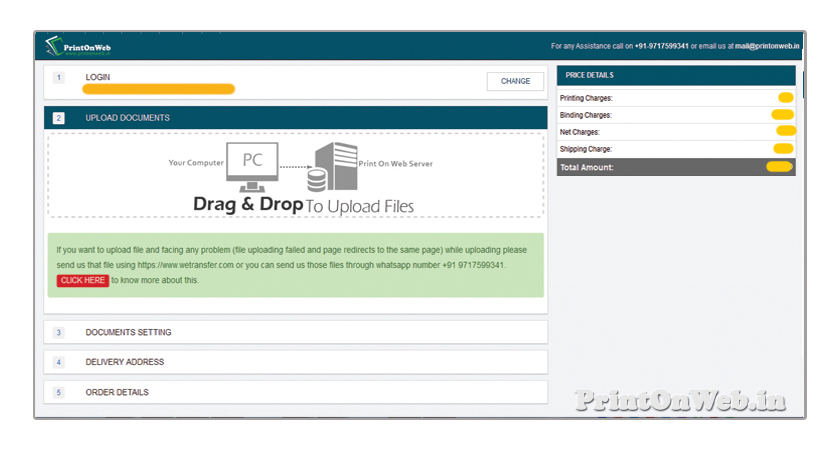Click the whatsapp number +91 9717599341 in notice
The image size is (840, 450).
click(x=473, y=265)
